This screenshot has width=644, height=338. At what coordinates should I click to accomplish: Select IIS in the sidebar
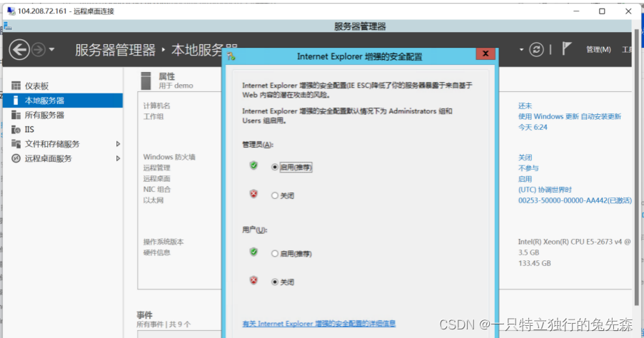(x=62, y=129)
